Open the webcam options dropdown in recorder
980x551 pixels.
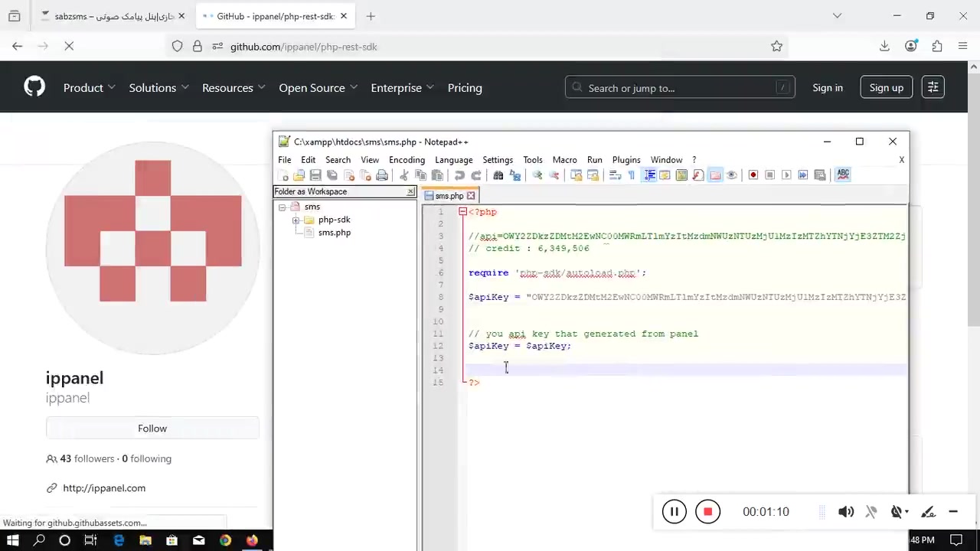[906, 512]
